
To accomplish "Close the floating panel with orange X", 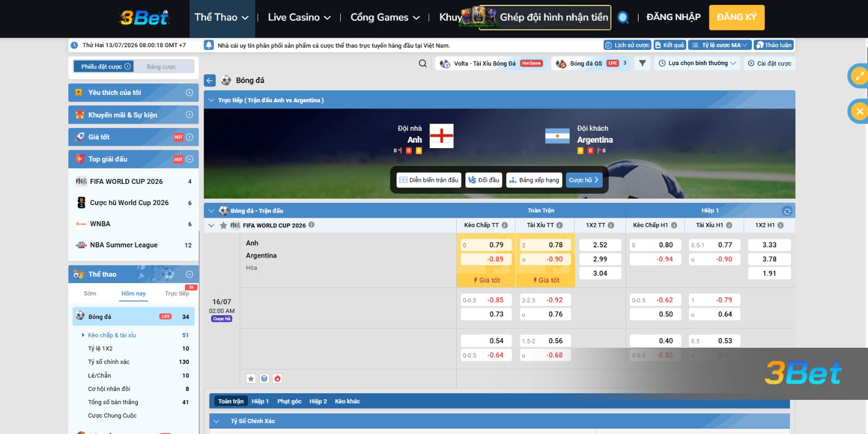I will 859,112.
